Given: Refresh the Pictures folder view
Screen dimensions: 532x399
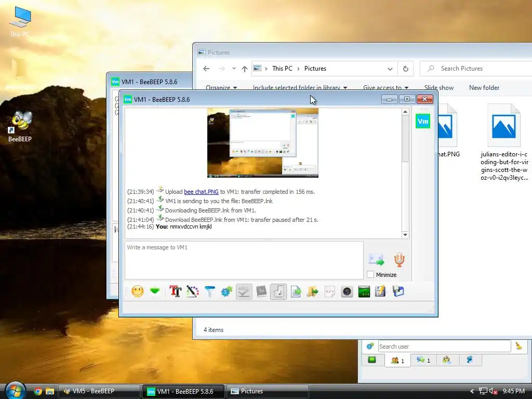Looking at the screenshot, I should tap(405, 69).
